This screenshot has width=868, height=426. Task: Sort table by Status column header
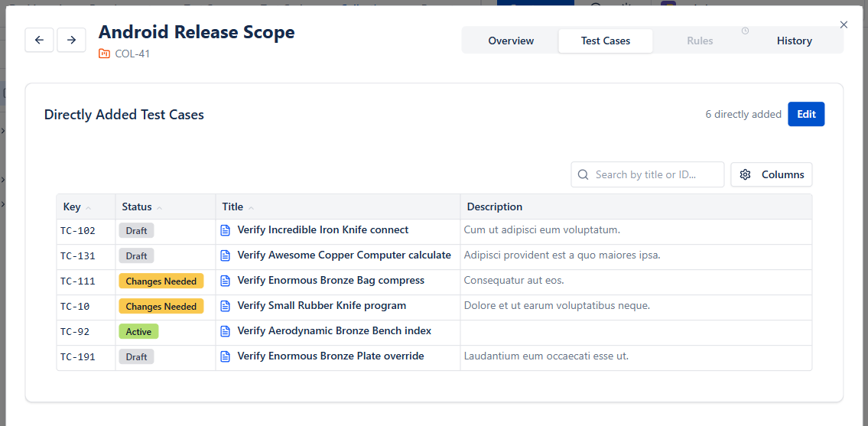(137, 206)
